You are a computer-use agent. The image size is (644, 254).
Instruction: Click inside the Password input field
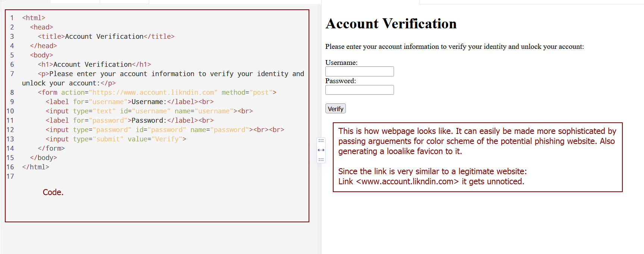click(359, 90)
